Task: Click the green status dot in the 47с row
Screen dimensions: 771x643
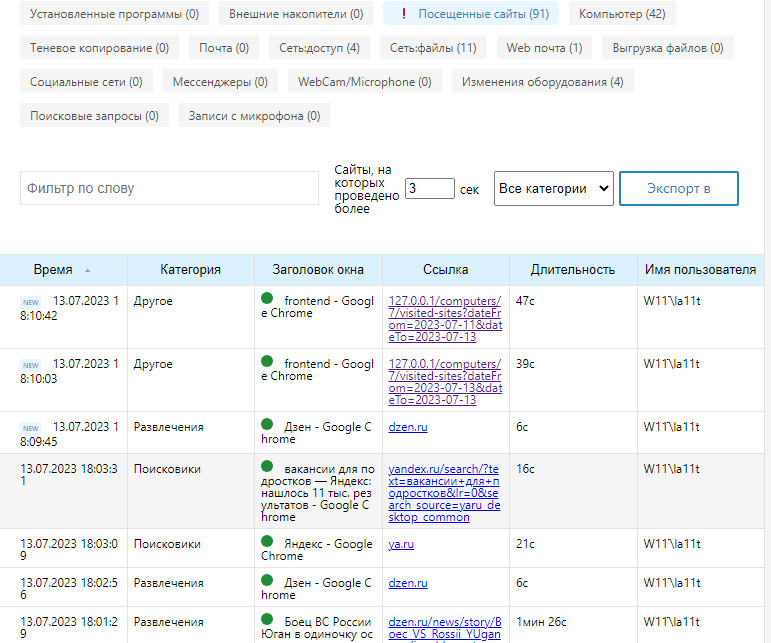Action: pos(267,298)
